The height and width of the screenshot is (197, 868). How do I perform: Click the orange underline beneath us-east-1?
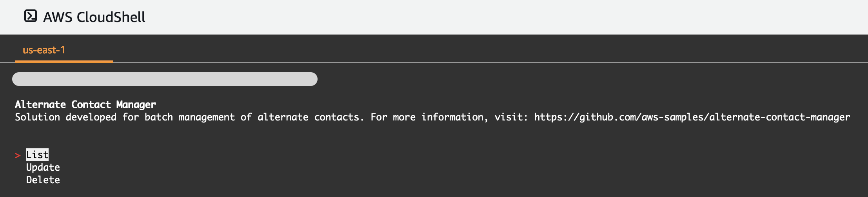[x=64, y=61]
